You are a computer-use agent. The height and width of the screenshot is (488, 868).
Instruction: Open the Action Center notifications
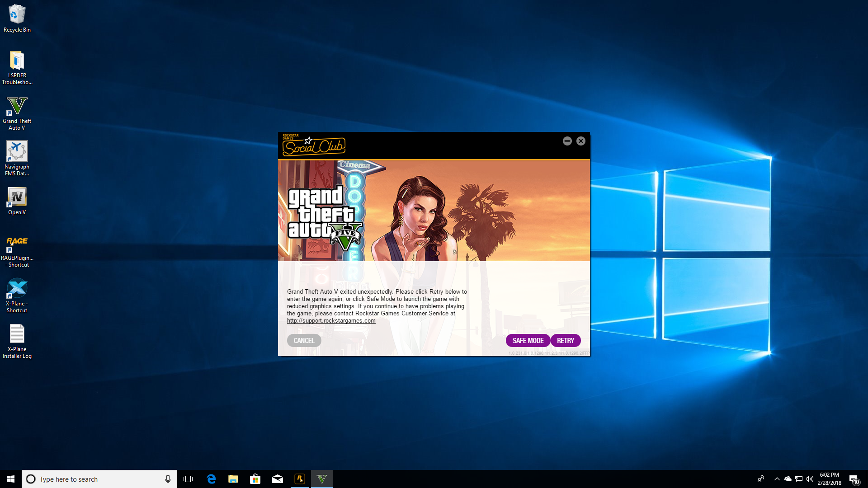click(854, 479)
